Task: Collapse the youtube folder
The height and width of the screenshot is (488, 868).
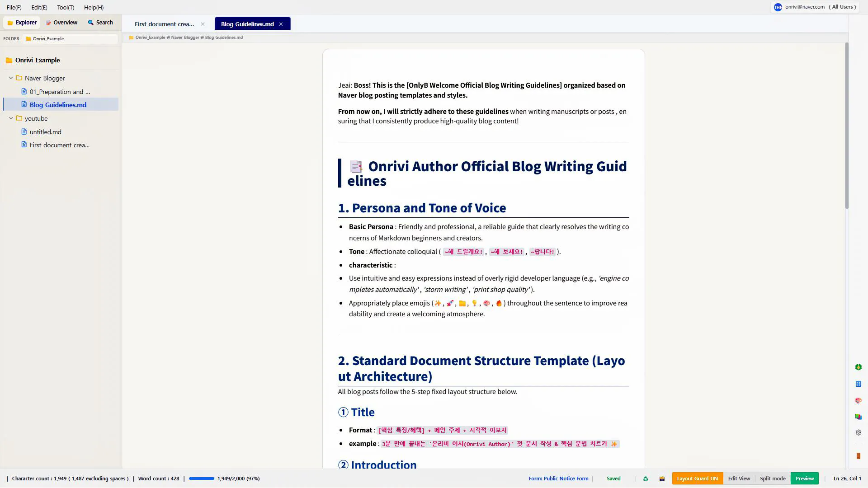Action: (11, 118)
